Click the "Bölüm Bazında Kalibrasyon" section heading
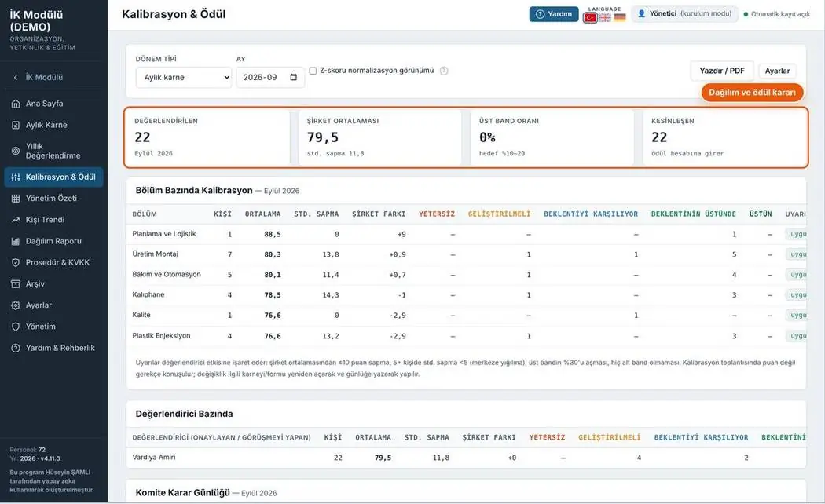 pos(194,190)
